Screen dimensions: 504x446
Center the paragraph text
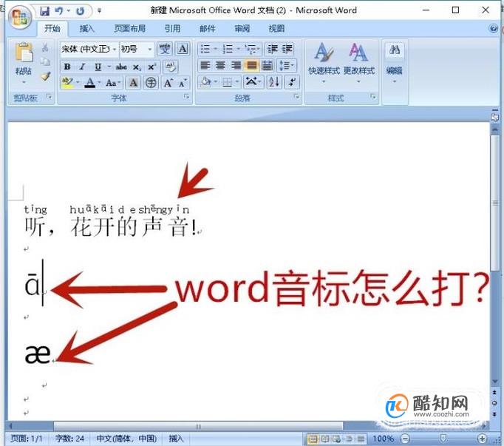click(220, 66)
